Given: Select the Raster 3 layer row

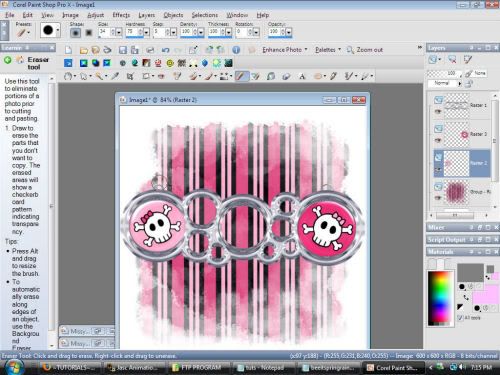Looking at the screenshot, I should coord(462,134).
